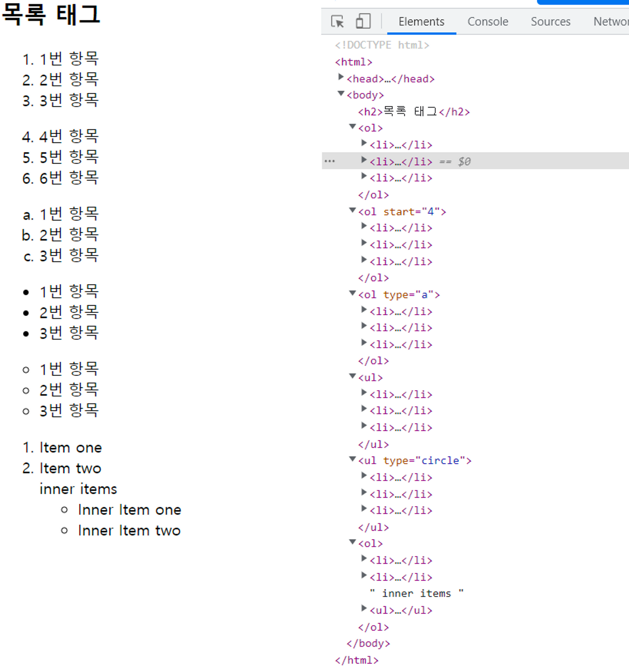Screen dimensions: 629x672
Task: Collapse the ol type="a" node
Action: [x=352, y=293]
